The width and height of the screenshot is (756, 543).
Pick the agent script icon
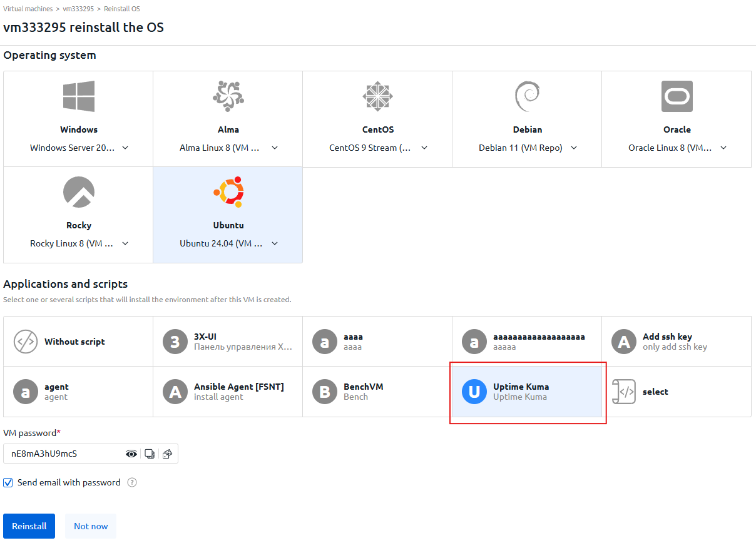[26, 392]
